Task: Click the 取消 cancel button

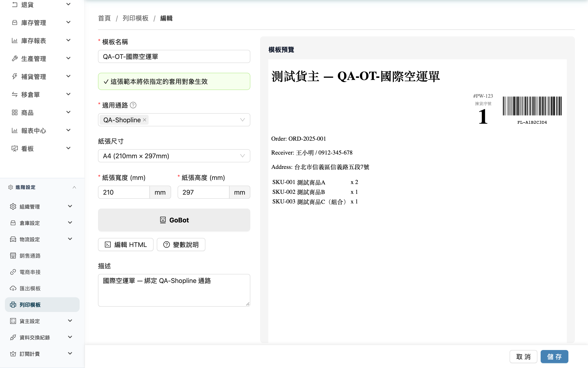Action: click(523, 357)
